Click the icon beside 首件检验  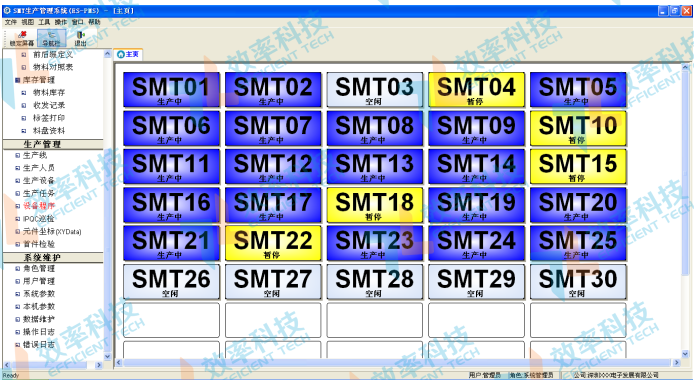[18, 244]
